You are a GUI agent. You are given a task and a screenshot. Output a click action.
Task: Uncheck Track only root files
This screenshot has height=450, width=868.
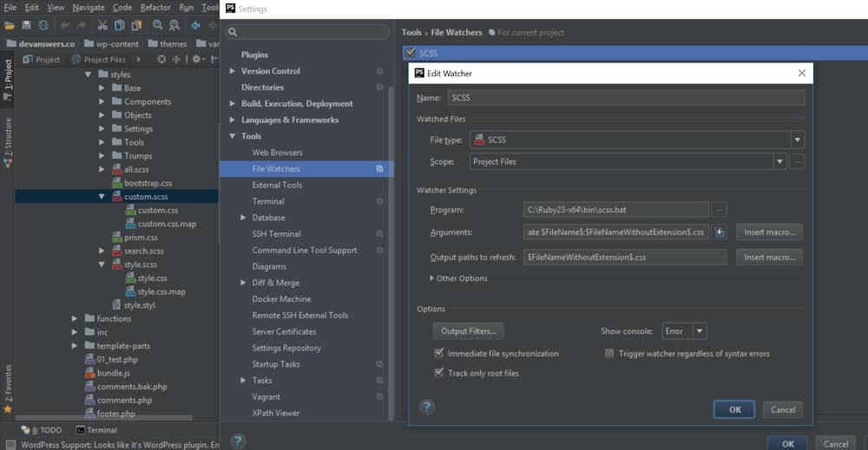click(x=439, y=373)
